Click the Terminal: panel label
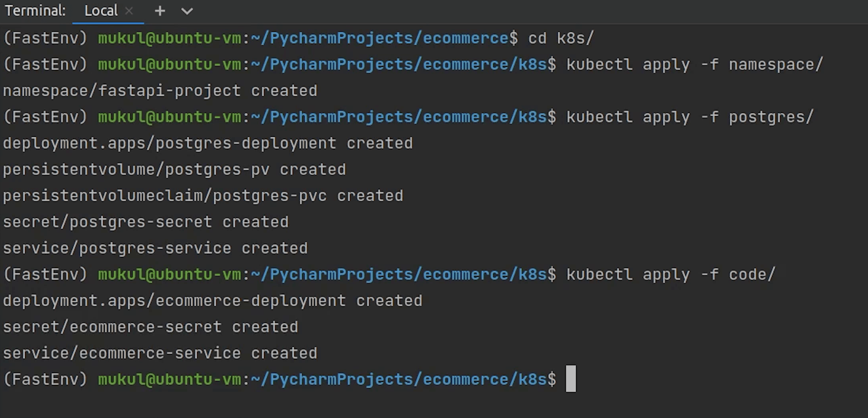This screenshot has height=418, width=868. point(35,11)
